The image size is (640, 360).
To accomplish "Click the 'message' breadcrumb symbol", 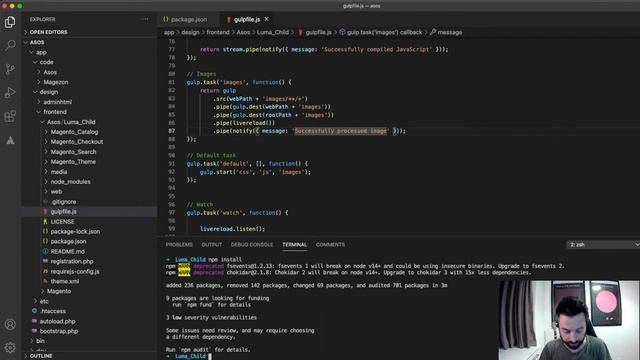I will pyautogui.click(x=446, y=32).
